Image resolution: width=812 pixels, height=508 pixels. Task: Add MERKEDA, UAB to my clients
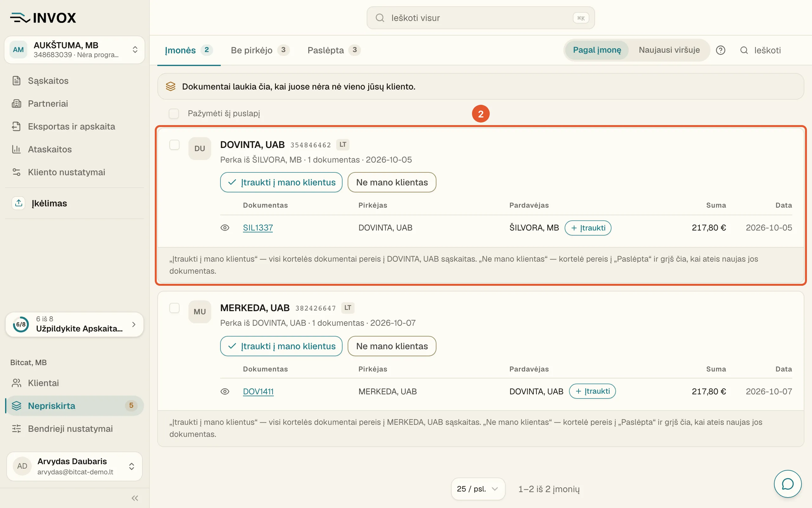[281, 346]
